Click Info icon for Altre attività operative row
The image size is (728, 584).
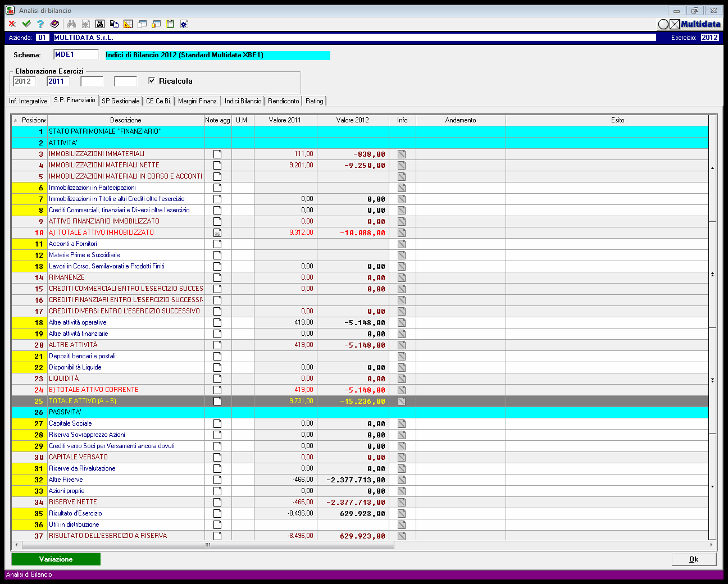coord(402,322)
